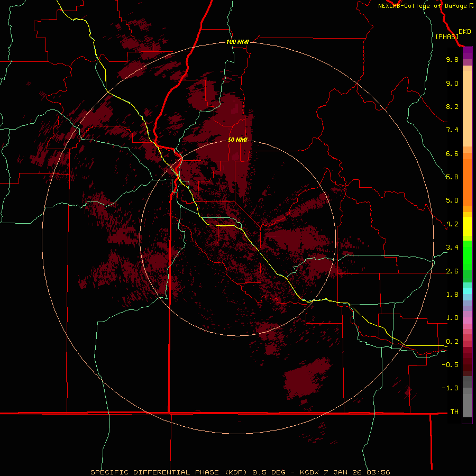Click the 100 NMI range ring label
Image resolution: width=476 pixels, height=476 pixels.
click(x=237, y=42)
